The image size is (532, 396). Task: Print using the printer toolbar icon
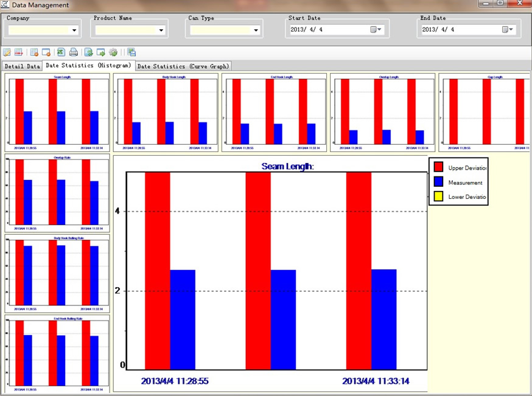click(73, 52)
